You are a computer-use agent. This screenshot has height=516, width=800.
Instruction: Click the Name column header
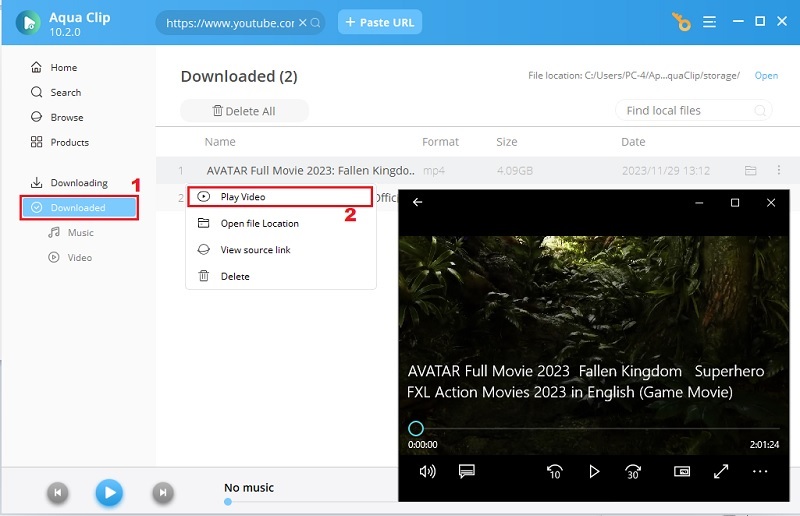(220, 142)
